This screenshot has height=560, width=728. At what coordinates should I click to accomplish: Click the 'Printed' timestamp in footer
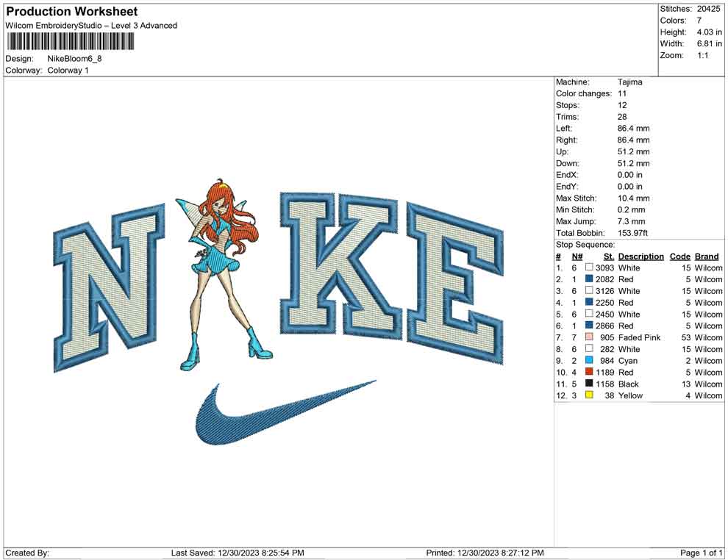(x=485, y=553)
